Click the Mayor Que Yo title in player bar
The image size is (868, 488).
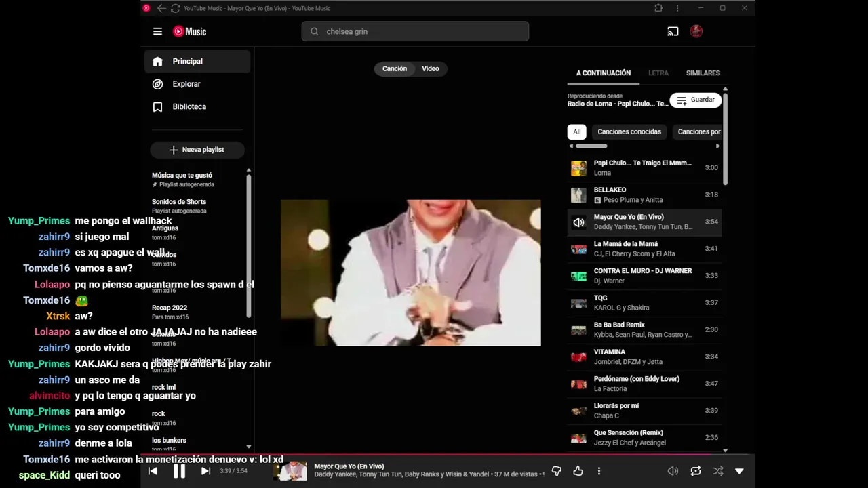[x=349, y=466]
